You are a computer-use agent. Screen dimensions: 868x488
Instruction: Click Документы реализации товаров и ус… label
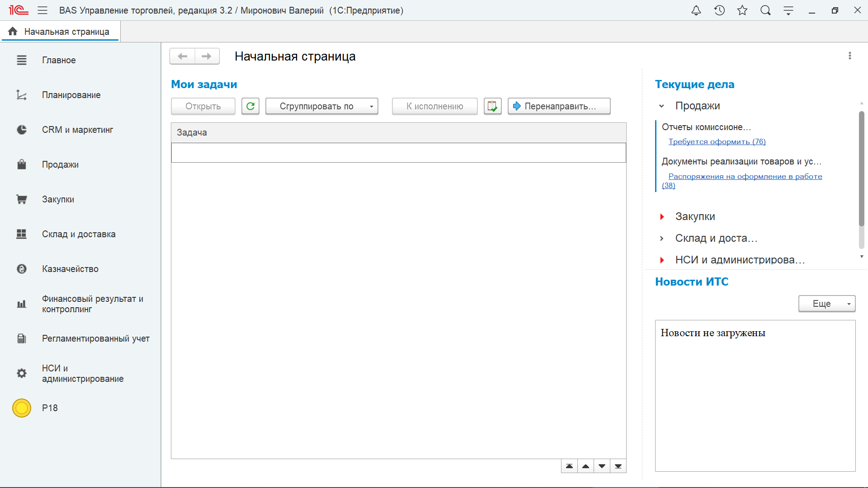[741, 161]
